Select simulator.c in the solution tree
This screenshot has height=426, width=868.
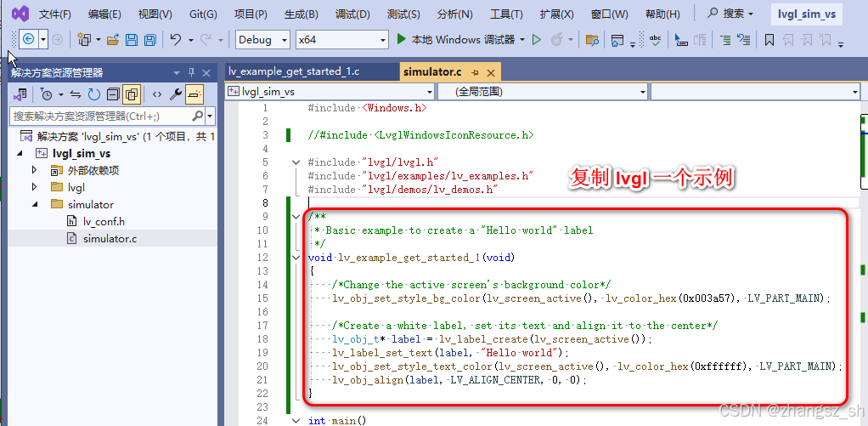(x=110, y=239)
